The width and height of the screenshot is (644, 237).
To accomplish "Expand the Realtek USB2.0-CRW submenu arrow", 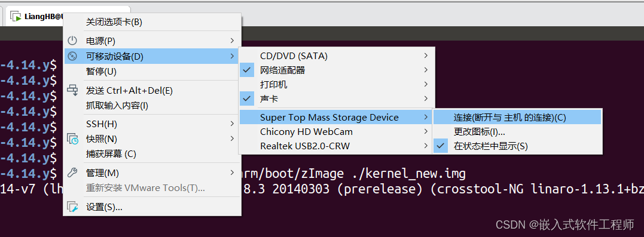I will click(426, 146).
